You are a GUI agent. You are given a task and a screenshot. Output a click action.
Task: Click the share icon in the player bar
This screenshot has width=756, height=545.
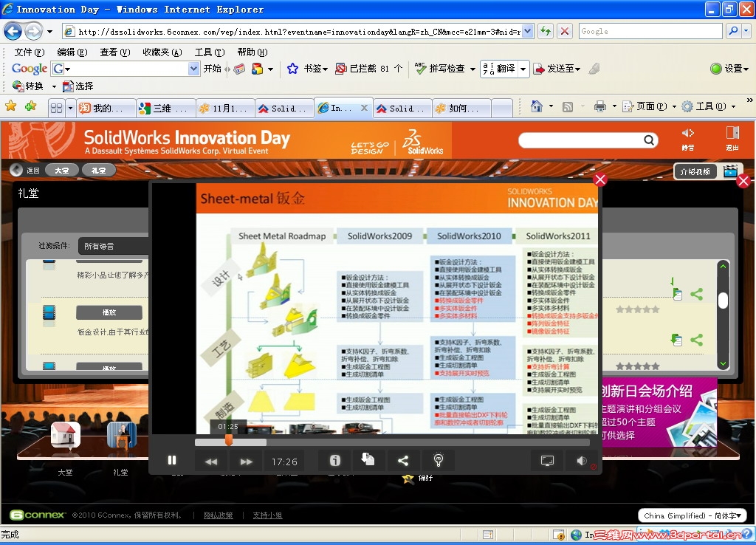coord(403,461)
